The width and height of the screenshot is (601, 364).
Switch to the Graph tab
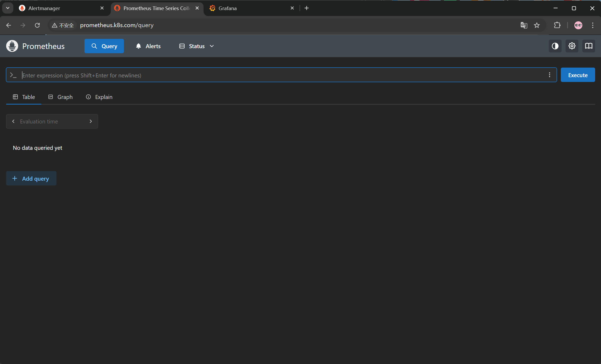point(60,97)
